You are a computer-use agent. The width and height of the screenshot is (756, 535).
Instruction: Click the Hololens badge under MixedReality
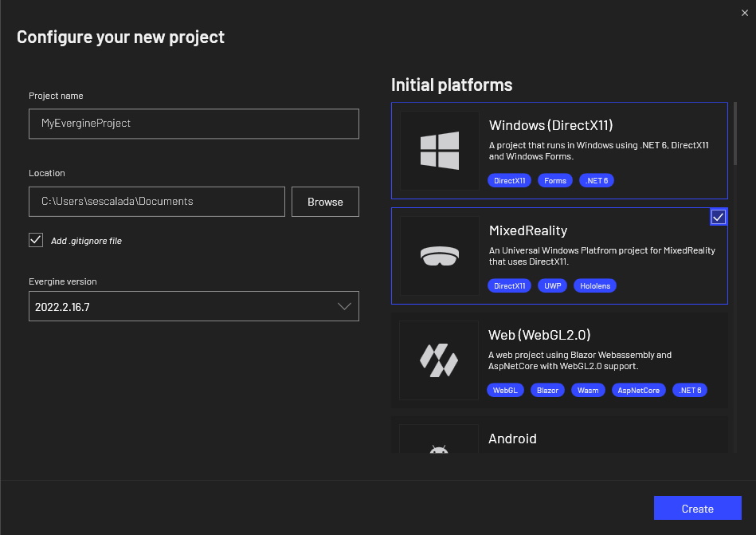point(595,285)
